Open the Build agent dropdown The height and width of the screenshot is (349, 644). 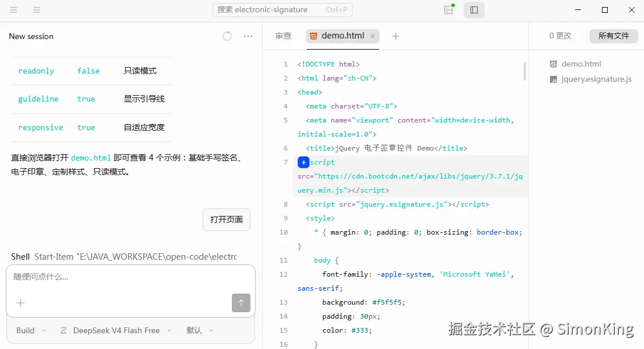point(31,330)
